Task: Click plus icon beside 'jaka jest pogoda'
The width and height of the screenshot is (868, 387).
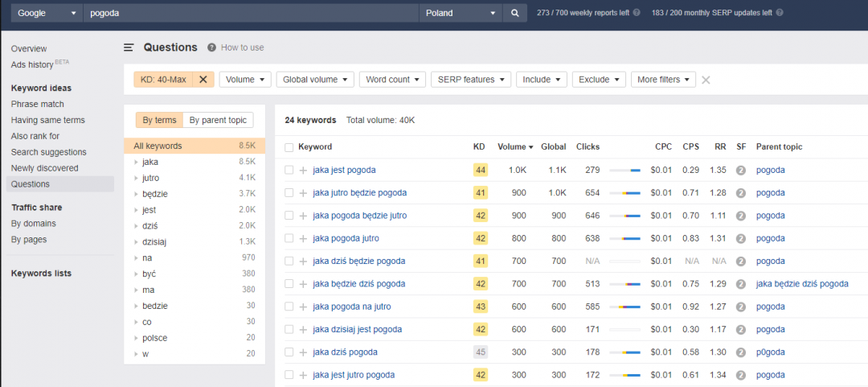Action: [x=303, y=170]
